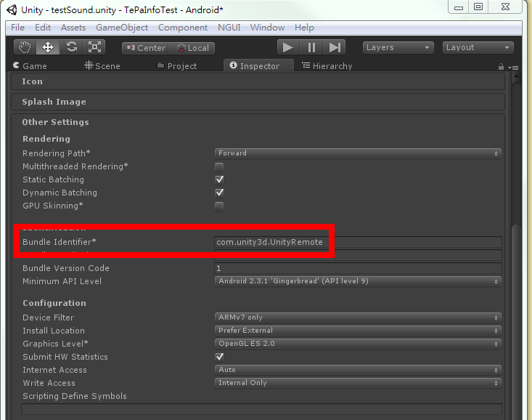Select the Scale tool icon

pos(94,47)
